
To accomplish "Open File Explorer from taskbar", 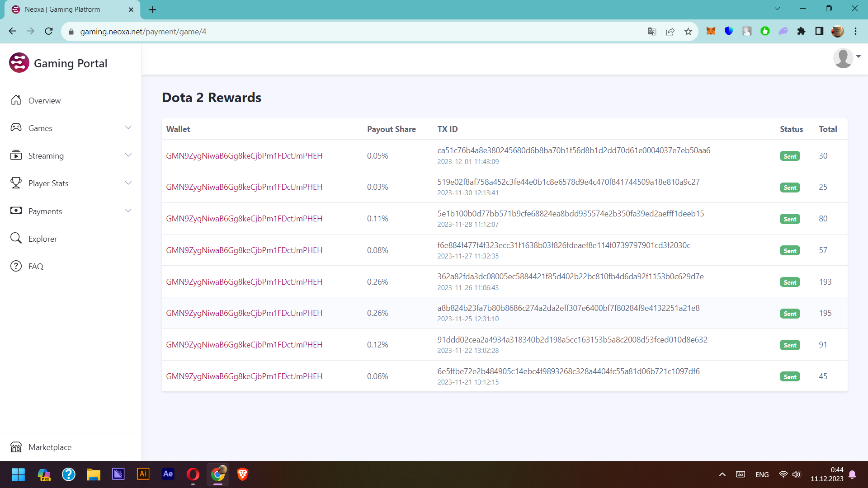I will [x=93, y=474].
